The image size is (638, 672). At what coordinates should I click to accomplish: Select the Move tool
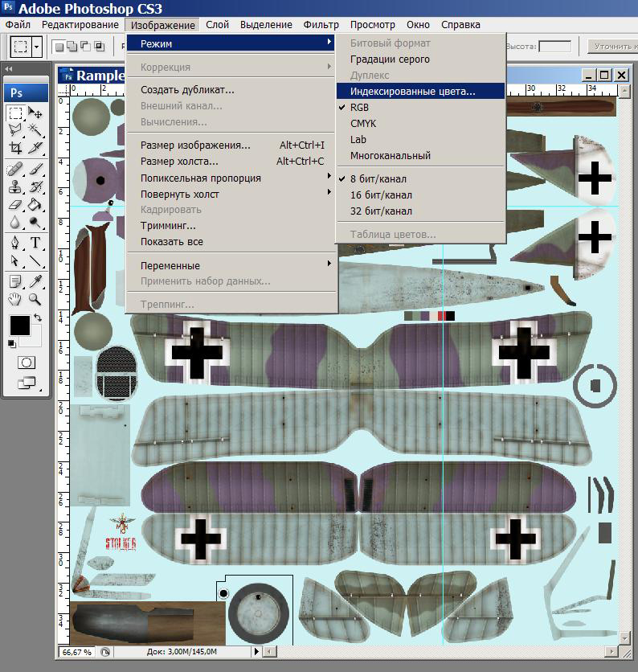[35, 113]
